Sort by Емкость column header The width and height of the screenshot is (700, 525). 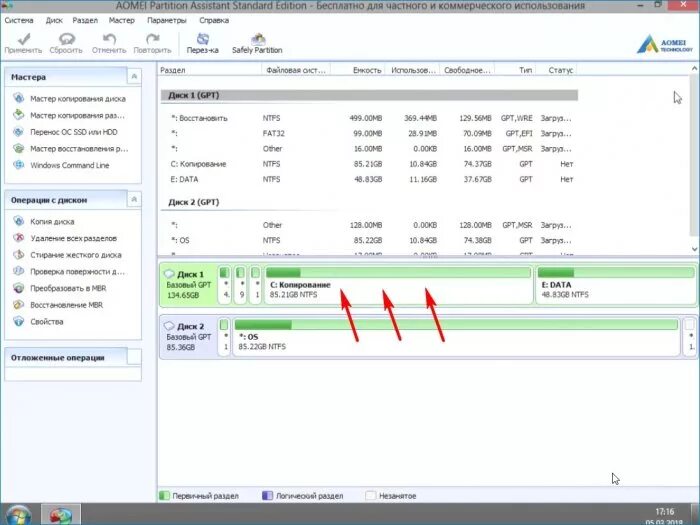coord(358,70)
